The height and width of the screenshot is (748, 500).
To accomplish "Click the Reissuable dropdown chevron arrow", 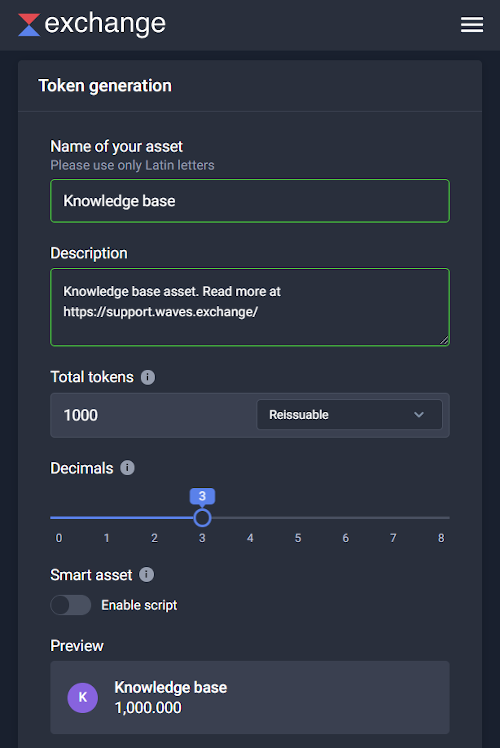I will [419, 415].
